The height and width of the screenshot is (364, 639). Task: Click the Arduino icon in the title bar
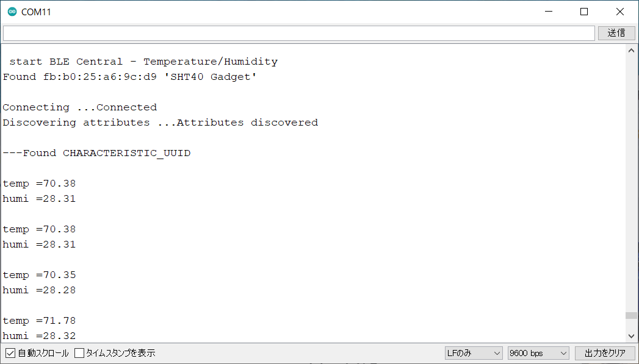(12, 12)
